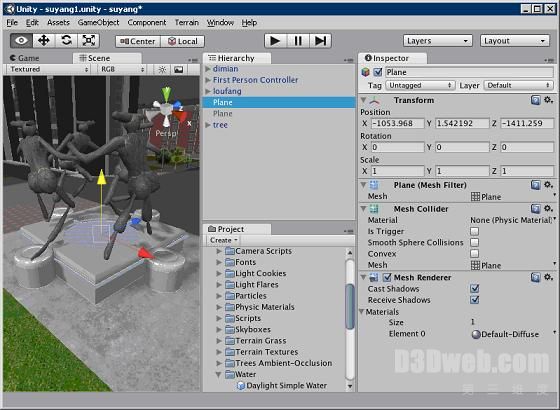Open Mesh Filter gear settings

pyautogui.click(x=548, y=185)
